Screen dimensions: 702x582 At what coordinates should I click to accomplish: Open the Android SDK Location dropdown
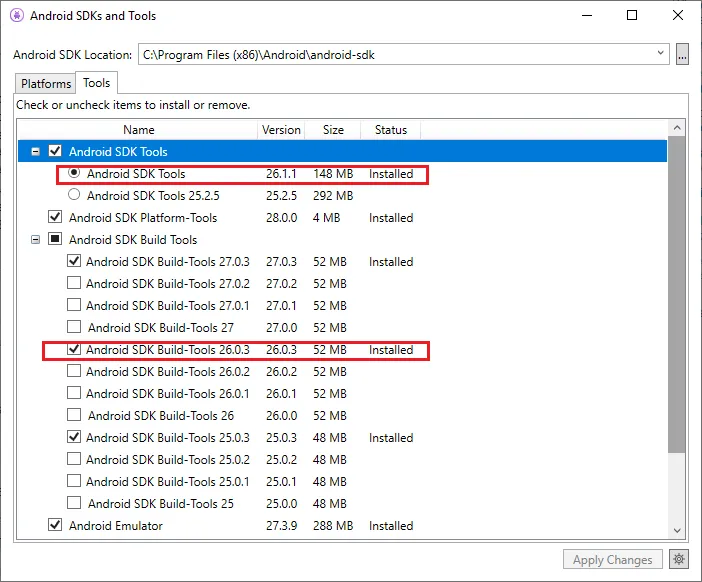[660, 53]
